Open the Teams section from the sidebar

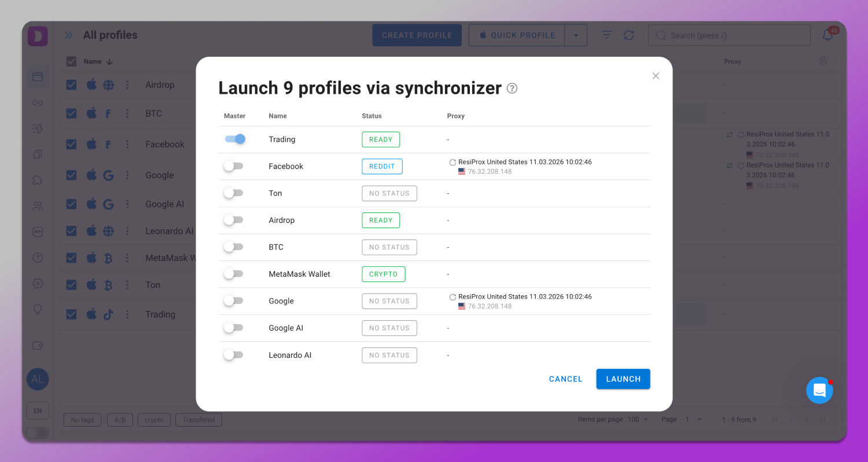(x=38, y=206)
